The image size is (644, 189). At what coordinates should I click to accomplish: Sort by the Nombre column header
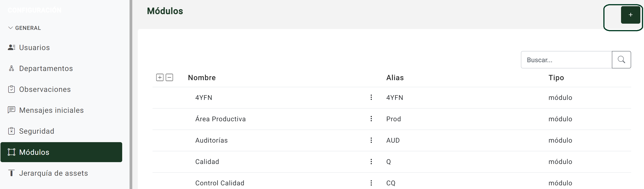(202, 77)
